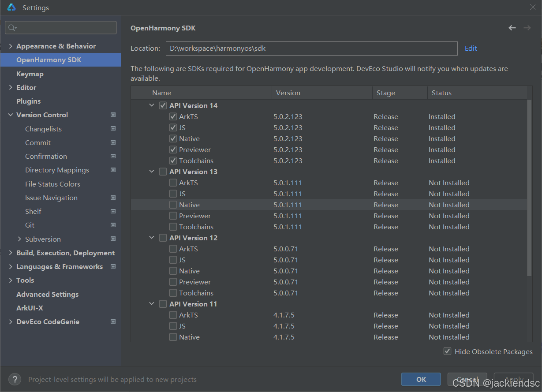542x392 pixels.
Task: Sort table by Status column header
Action: pyautogui.click(x=477, y=93)
